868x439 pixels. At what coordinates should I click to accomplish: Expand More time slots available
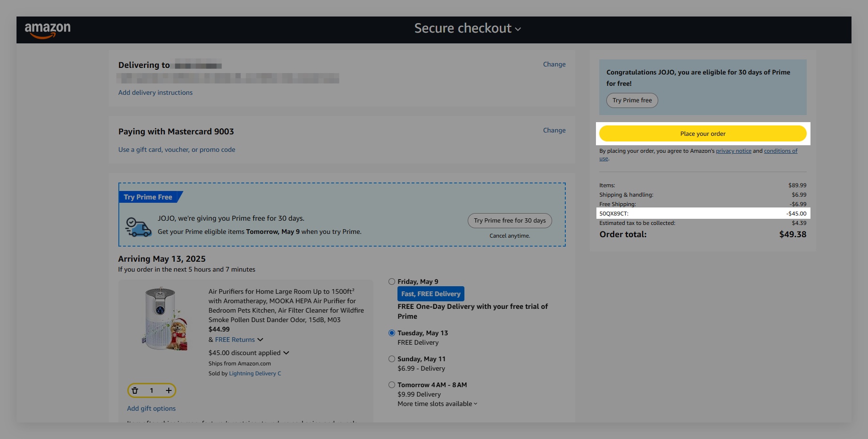coord(437,404)
